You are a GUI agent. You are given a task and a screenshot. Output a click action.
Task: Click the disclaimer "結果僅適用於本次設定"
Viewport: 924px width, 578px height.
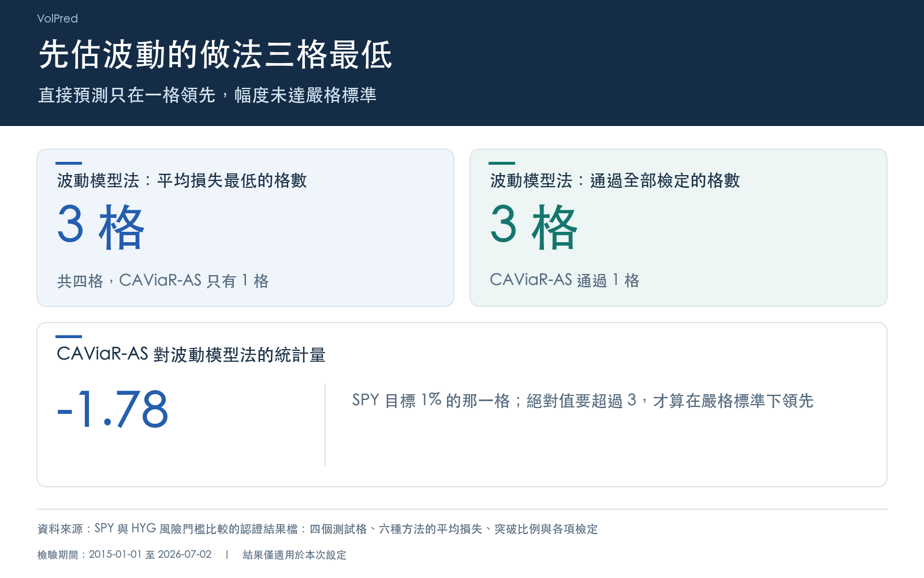295,554
